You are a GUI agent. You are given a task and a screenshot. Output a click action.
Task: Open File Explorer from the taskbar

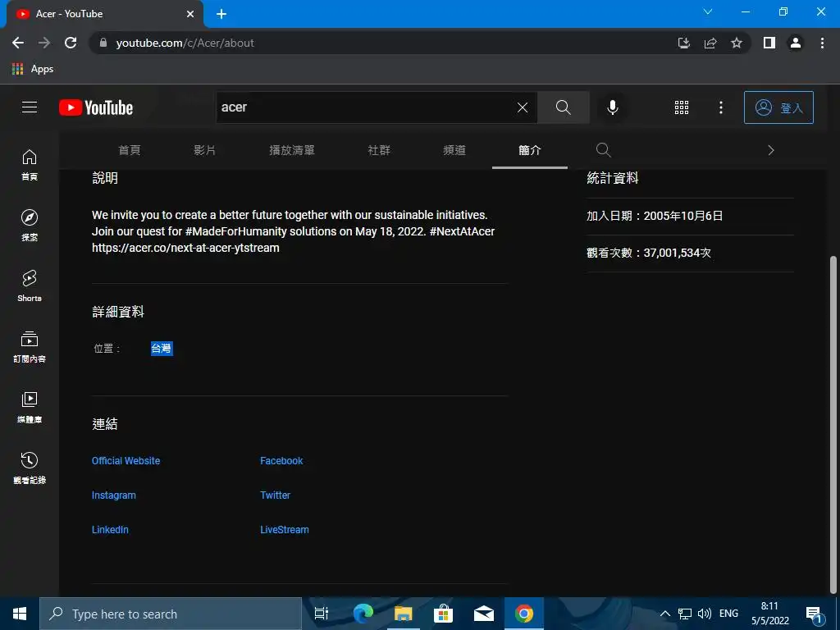coord(404,614)
